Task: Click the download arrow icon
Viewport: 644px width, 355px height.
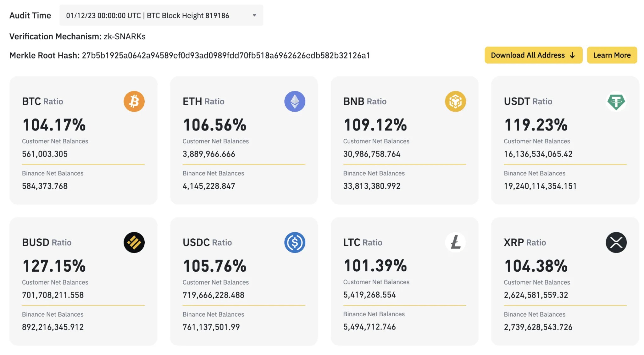Action: 572,55
